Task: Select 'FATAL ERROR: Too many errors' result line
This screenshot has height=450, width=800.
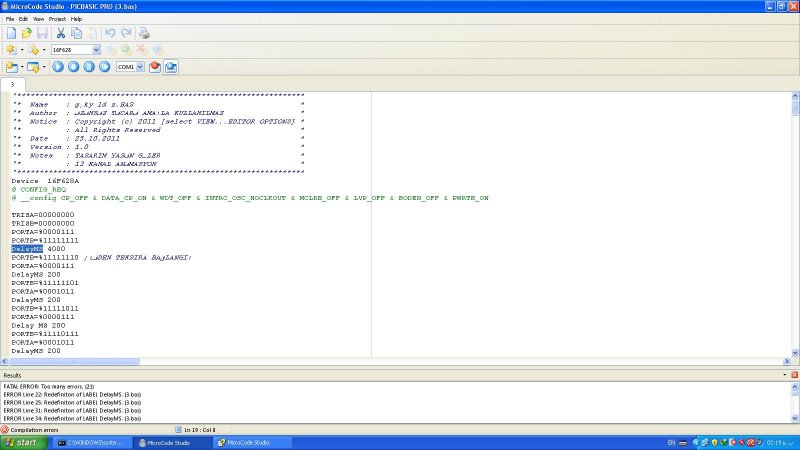Action: click(x=49, y=387)
